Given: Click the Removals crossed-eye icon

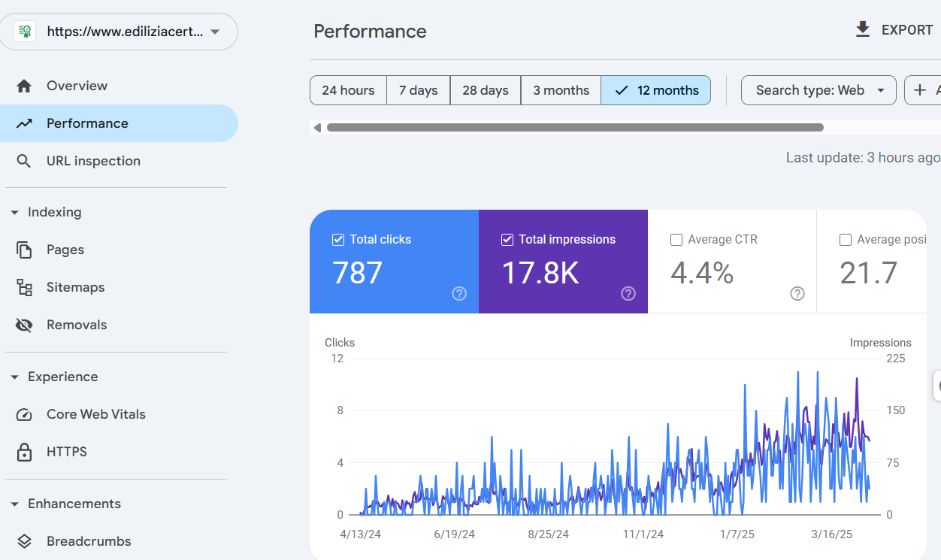Looking at the screenshot, I should click(24, 325).
